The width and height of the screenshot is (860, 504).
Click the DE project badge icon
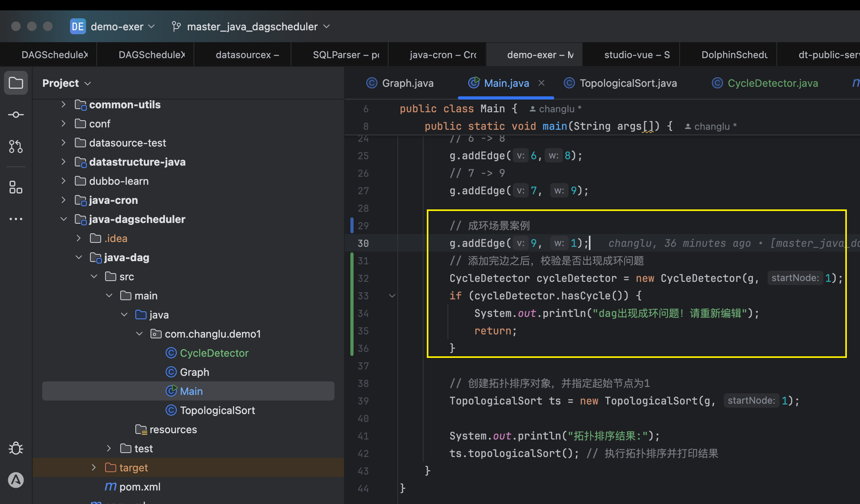[78, 27]
